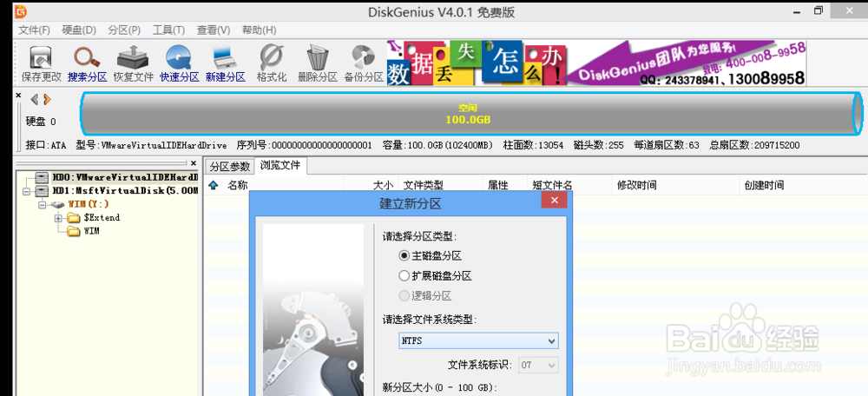Select the WIM folder label in tree
The image size is (868, 396).
click(91, 231)
